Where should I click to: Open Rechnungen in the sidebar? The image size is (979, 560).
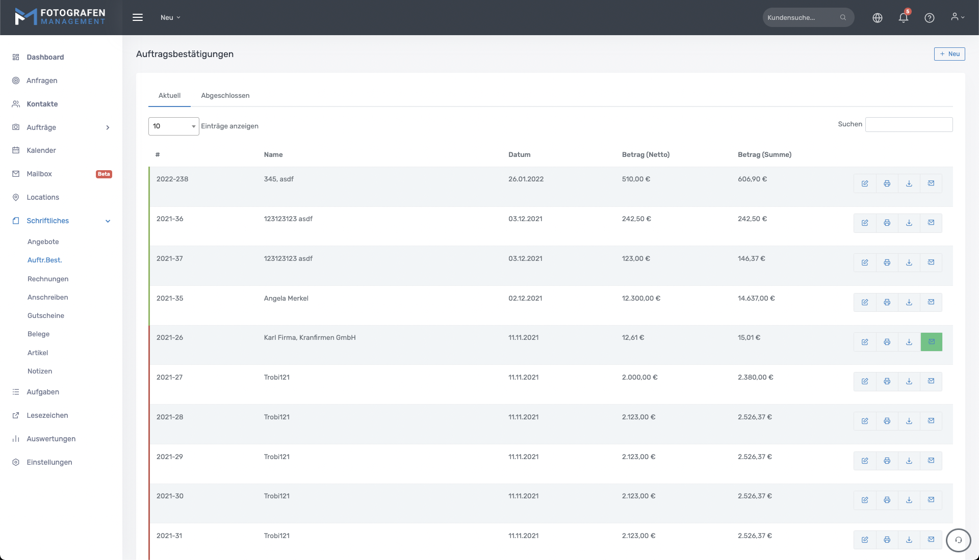(x=48, y=279)
